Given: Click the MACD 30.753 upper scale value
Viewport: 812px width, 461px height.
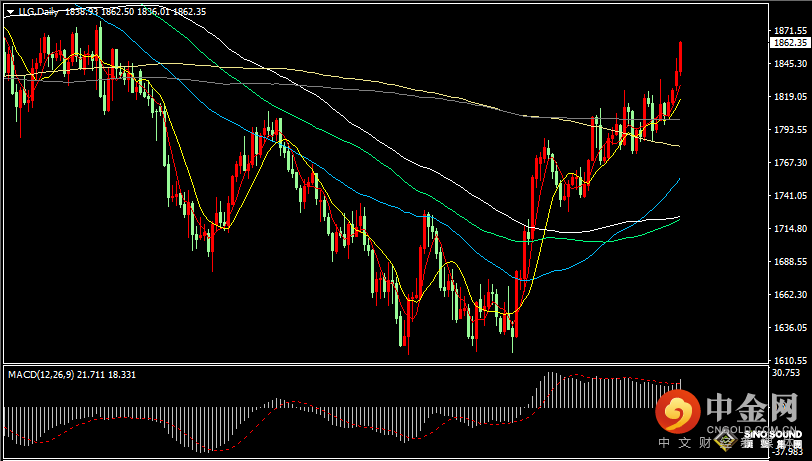Looking at the screenshot, I should point(787,373).
